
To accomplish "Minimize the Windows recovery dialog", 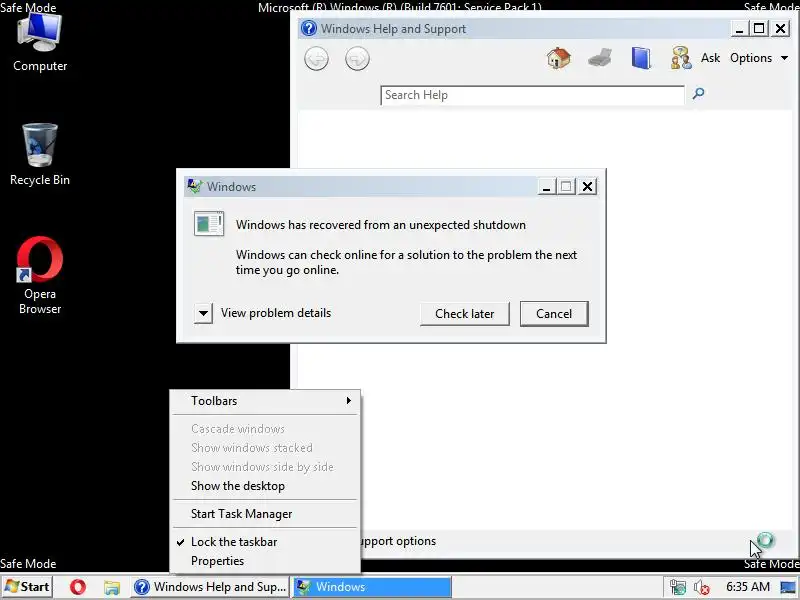I will [x=546, y=186].
